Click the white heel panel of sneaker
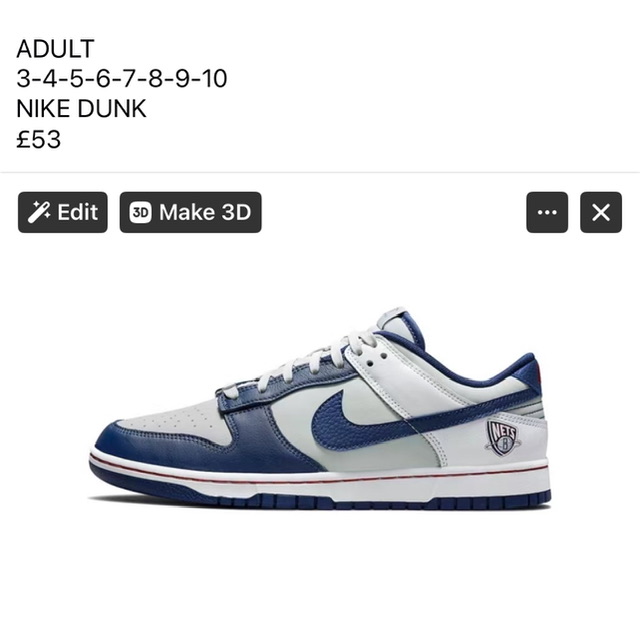This screenshot has width=640, height=629. (514, 443)
